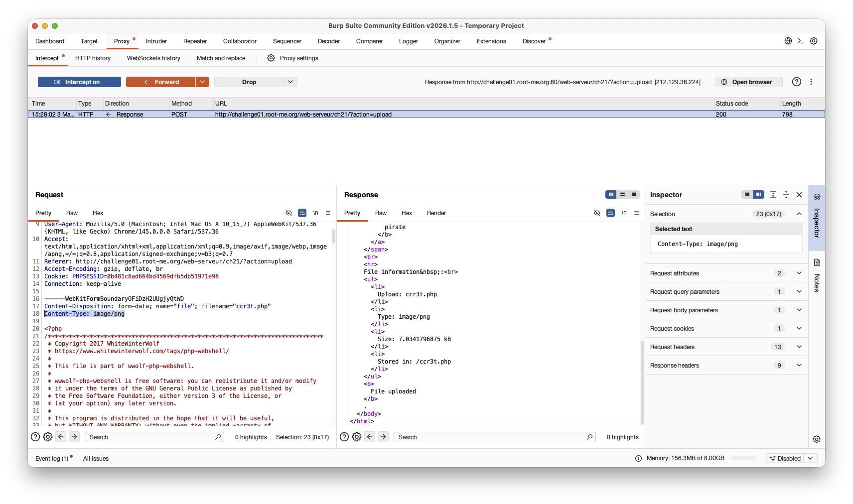Screen dimensions: 853x504
Task: Switch to side-by-side request/response layout
Action: (611, 194)
